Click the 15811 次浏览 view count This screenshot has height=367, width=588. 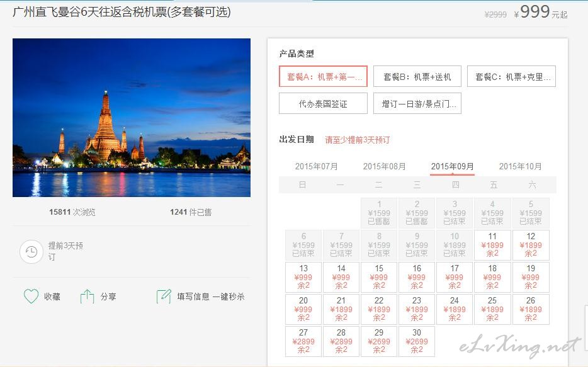point(72,212)
